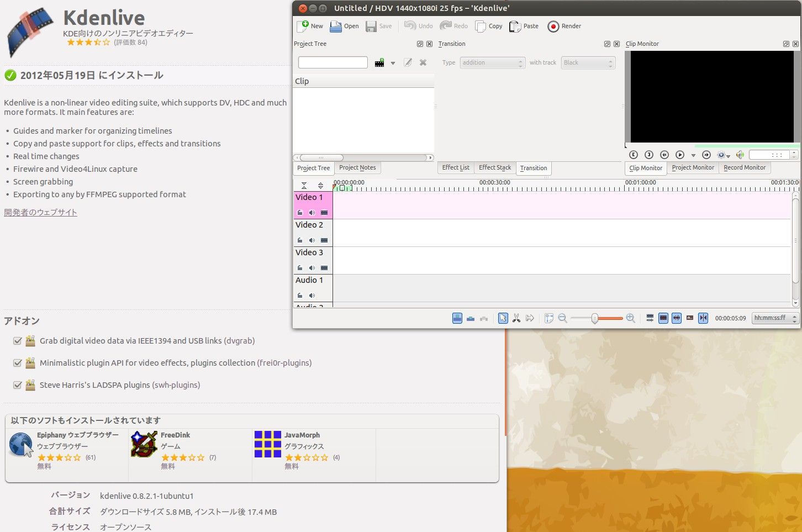Image resolution: width=802 pixels, height=532 pixels.
Task: Toggle lock on Video 3 track
Action: click(300, 268)
